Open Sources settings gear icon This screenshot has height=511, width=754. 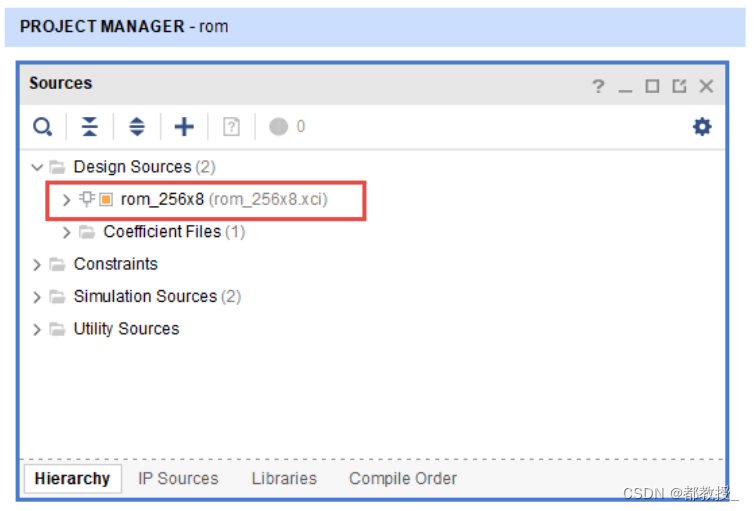[x=702, y=127]
